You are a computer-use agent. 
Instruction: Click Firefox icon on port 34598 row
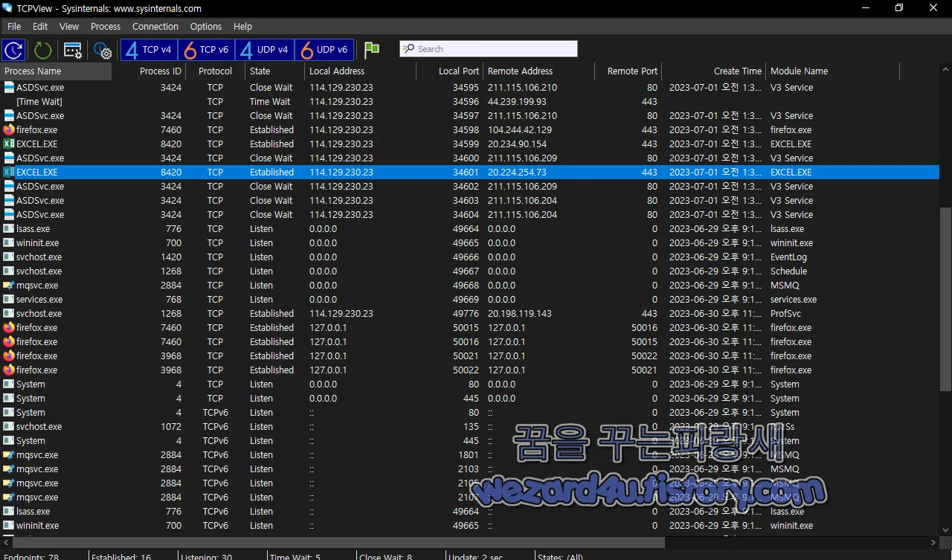(x=9, y=129)
